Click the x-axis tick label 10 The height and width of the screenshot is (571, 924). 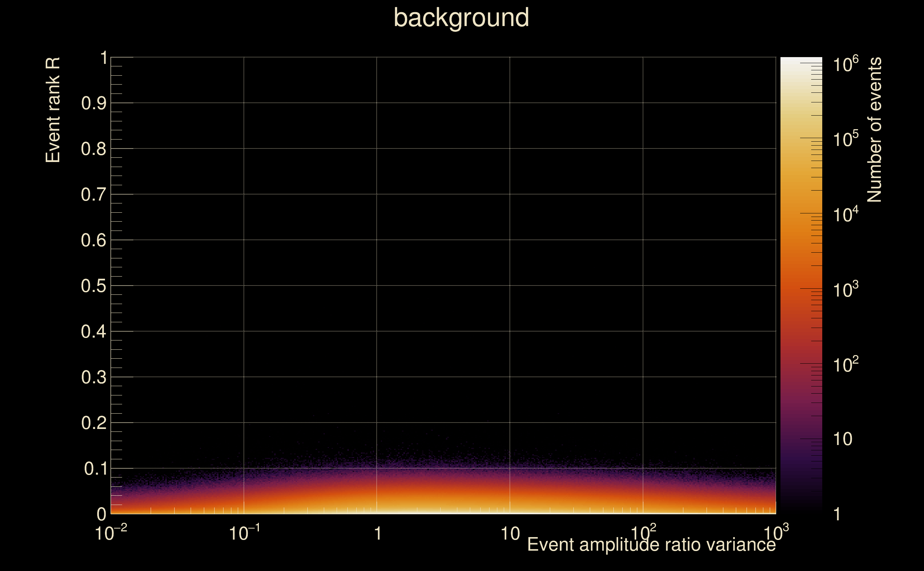(510, 534)
